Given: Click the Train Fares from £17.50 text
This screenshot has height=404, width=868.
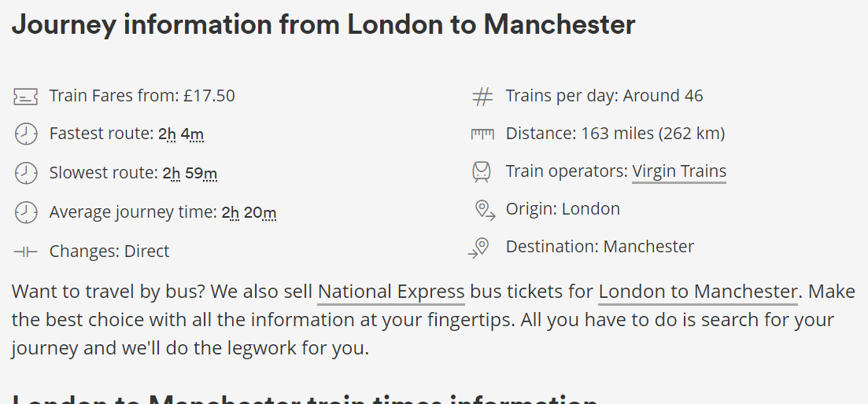Looking at the screenshot, I should 142,96.
